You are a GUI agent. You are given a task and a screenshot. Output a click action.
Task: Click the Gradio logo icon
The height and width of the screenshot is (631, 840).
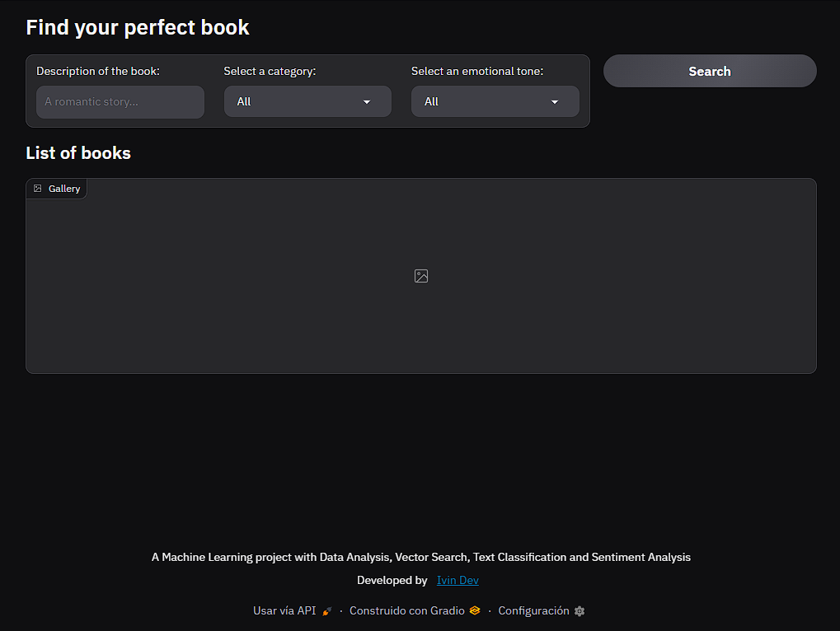click(475, 610)
